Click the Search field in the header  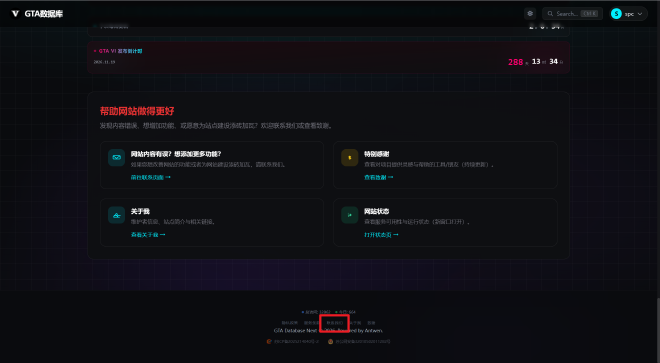(572, 13)
